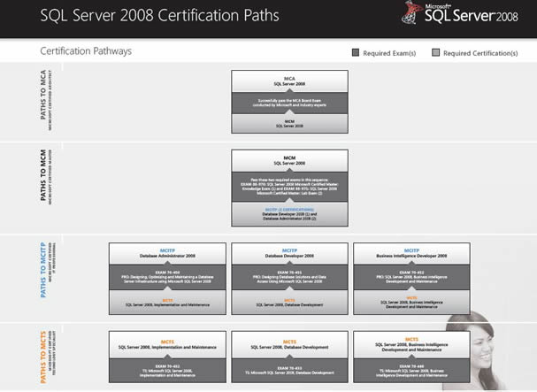Click the Required Certification(s) light legend swatch
537x392 pixels.
(x=435, y=52)
